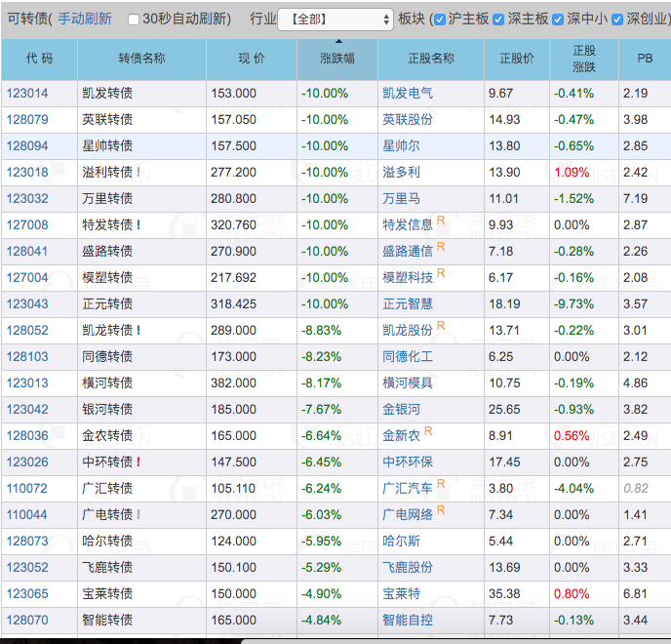Click the R icon beside 特发信息
671x644 pixels.
click(x=441, y=221)
